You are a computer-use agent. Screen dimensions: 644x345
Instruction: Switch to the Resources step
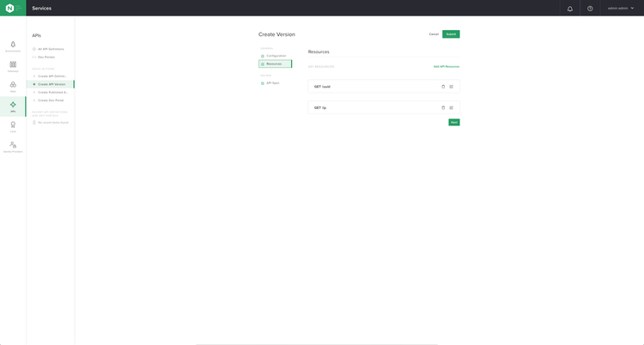click(x=275, y=64)
